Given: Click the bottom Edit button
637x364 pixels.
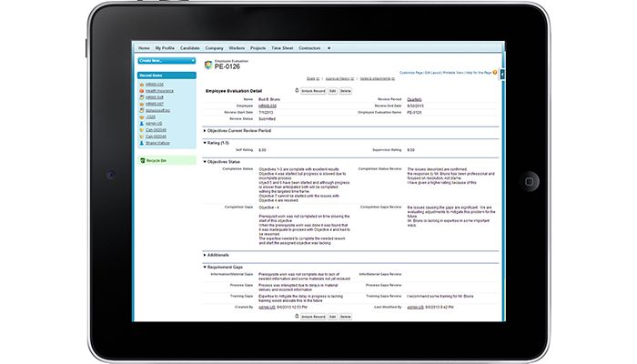Looking at the screenshot, I should pos(332,317).
